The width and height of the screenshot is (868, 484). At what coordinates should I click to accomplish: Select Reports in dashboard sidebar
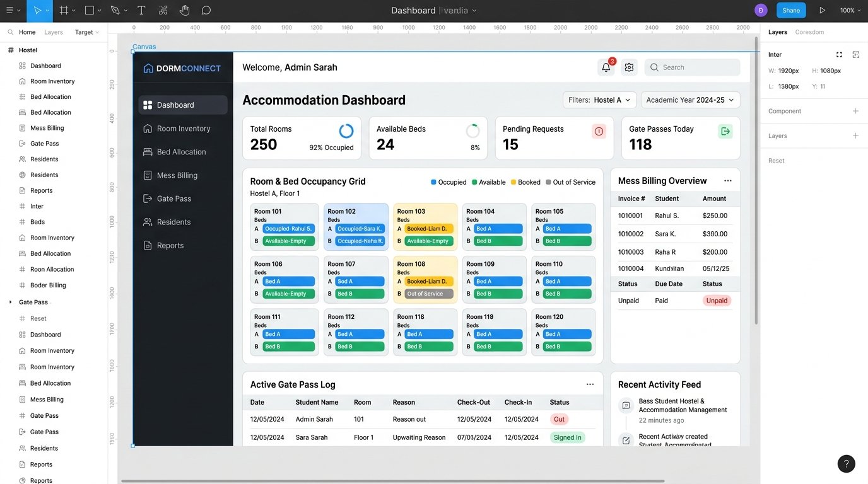[183, 245]
